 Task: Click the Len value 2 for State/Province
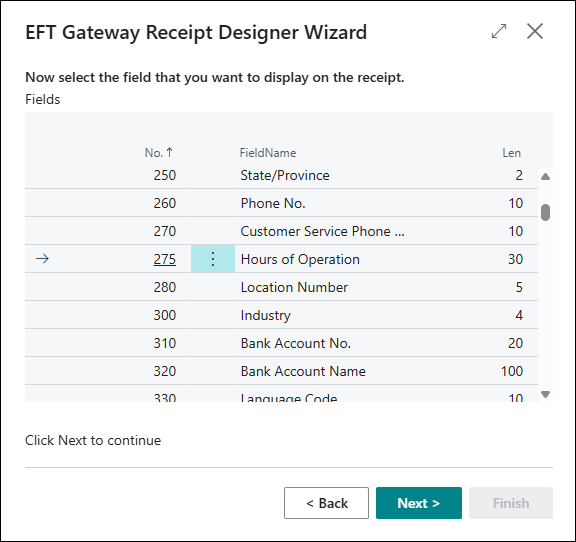point(519,175)
